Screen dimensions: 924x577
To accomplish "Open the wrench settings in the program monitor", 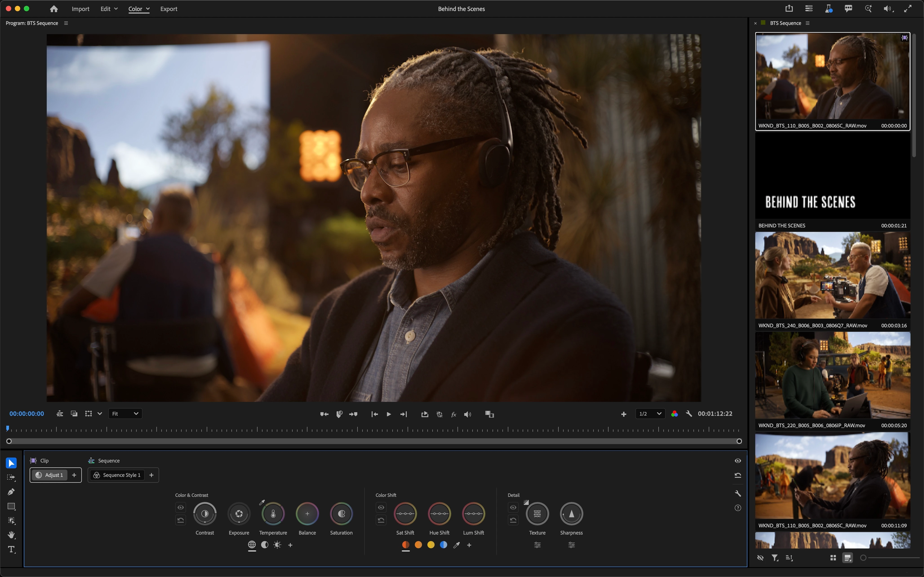I will click(x=689, y=414).
